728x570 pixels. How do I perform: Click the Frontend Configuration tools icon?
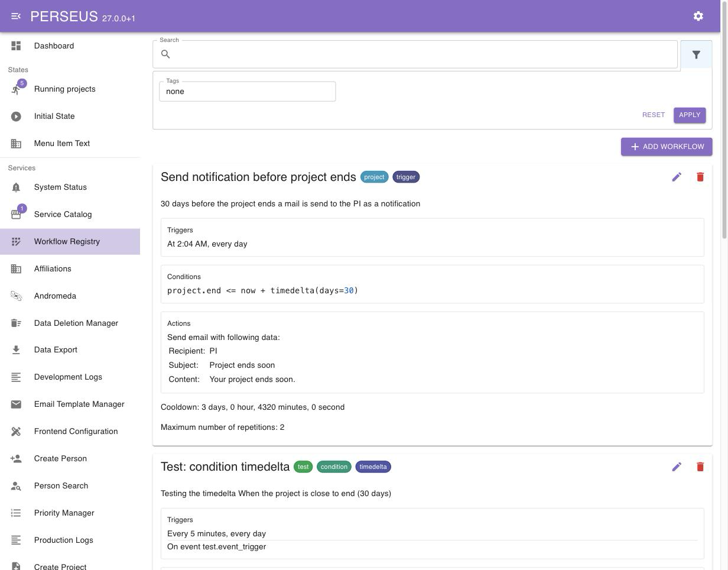pyautogui.click(x=16, y=432)
